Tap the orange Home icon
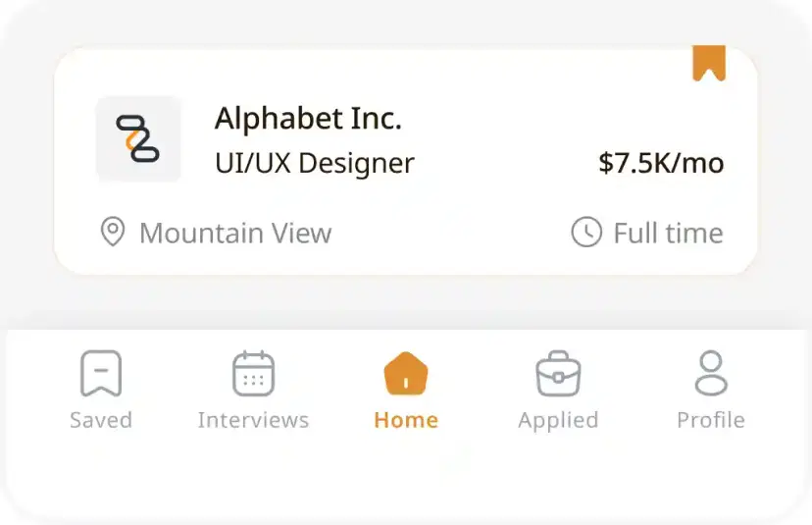812x525 pixels. (x=406, y=373)
